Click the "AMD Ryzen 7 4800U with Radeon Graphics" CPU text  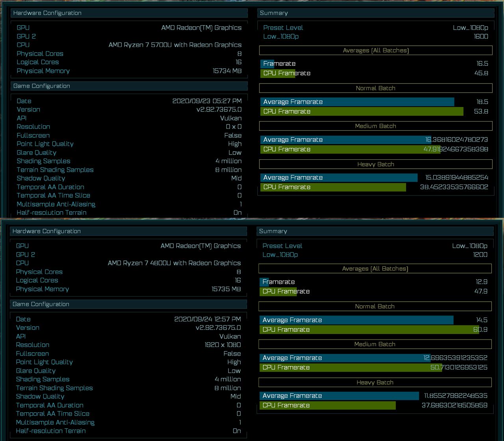click(x=174, y=263)
